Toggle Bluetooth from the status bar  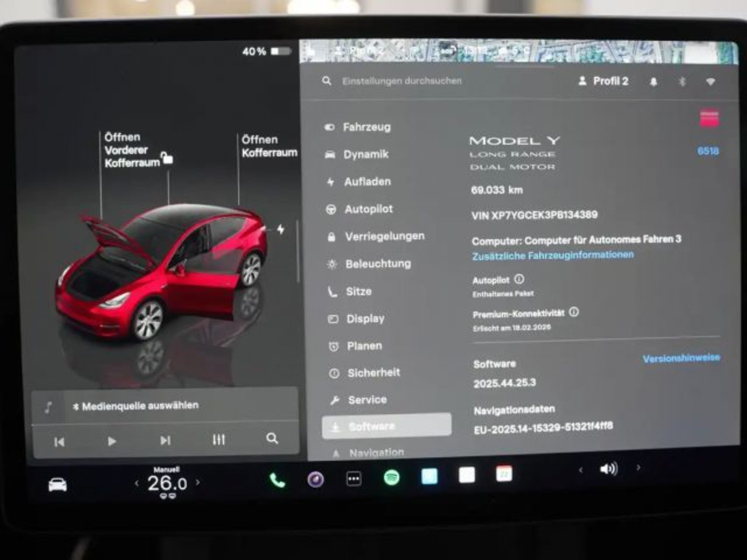coord(682,81)
